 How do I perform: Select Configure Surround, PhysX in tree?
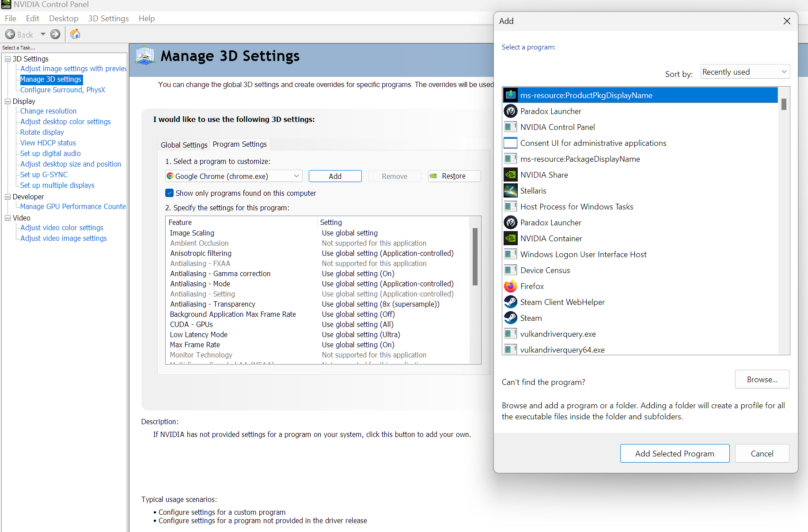pos(63,90)
